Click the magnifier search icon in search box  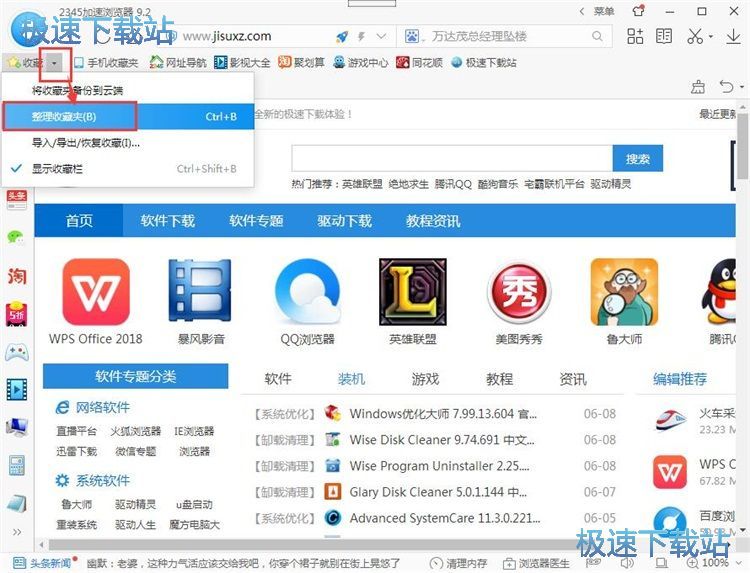pos(597,36)
